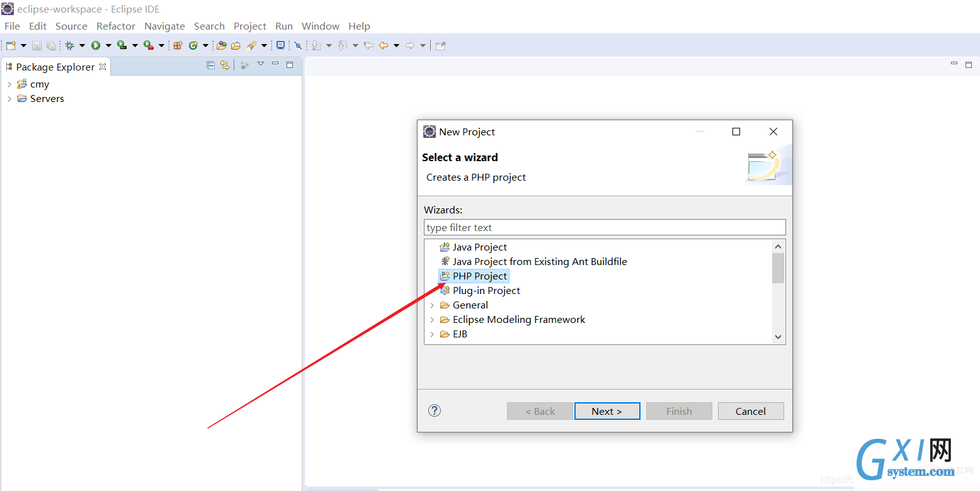Select Java Project wizard
980x491 pixels.
[479, 247]
